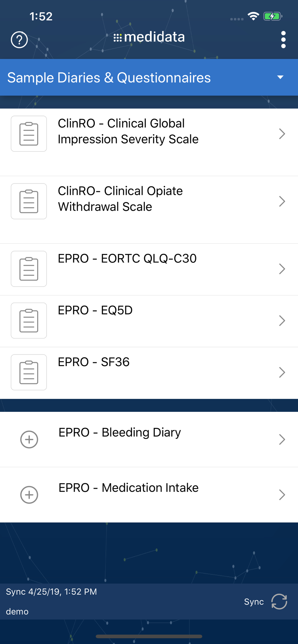The width and height of the screenshot is (298, 644).
Task: Open chevron for EPRO - Bleeding Diary
Action: point(282,440)
